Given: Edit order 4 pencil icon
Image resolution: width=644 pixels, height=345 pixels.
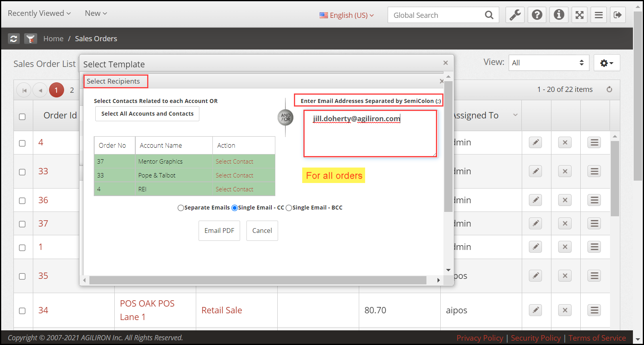Looking at the screenshot, I should click(536, 143).
